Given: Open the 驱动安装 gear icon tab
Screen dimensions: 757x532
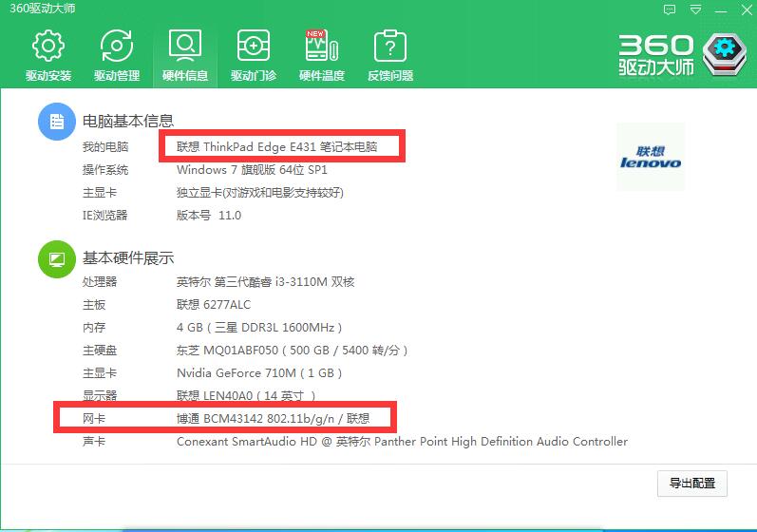Looking at the screenshot, I should 48,55.
